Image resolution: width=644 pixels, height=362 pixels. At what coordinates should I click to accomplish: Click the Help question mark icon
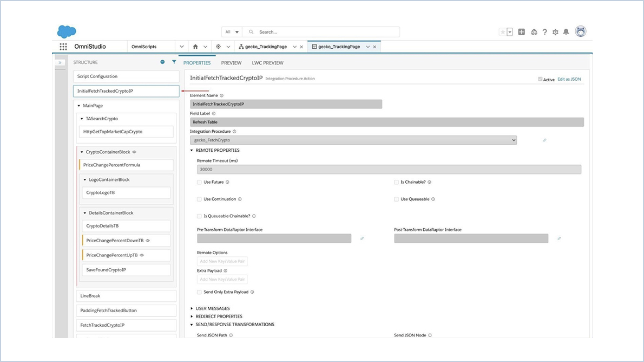(x=544, y=32)
